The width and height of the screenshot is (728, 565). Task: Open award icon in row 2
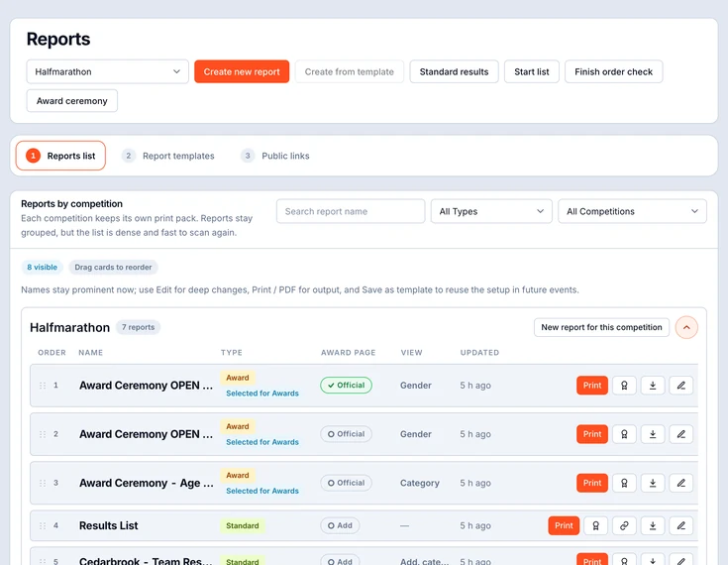tap(624, 434)
